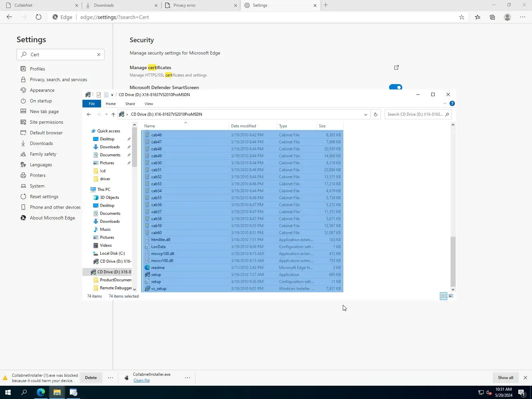
Task: Switch to Details view layout icon
Action: pos(444,296)
